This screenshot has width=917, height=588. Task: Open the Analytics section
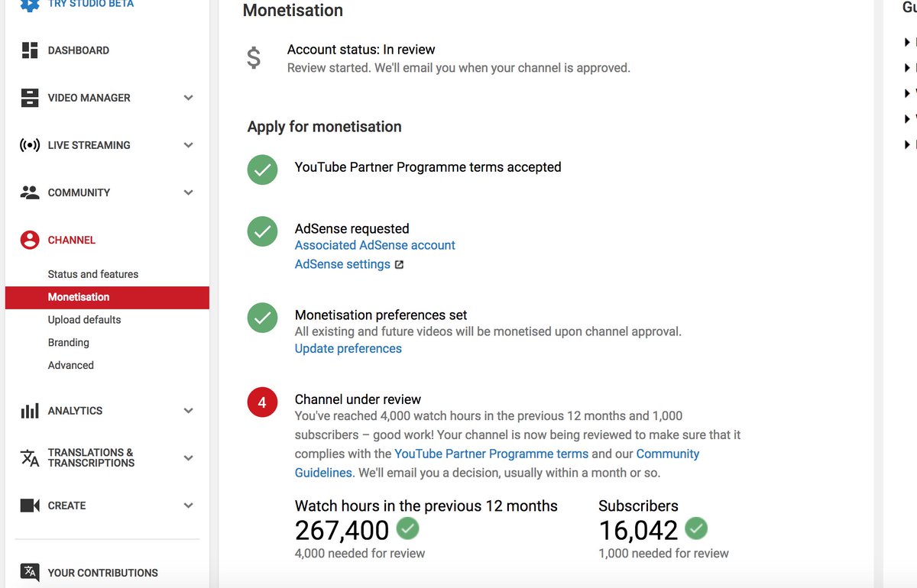click(x=75, y=411)
